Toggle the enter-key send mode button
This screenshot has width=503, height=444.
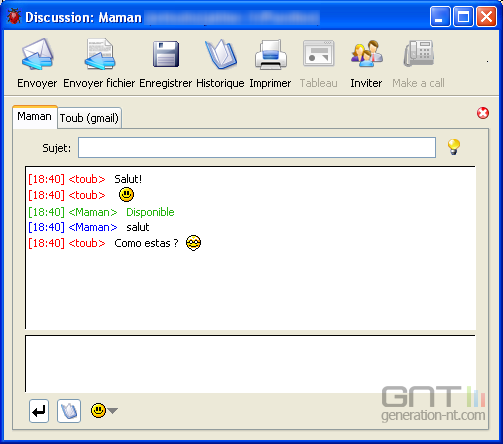coord(39,411)
